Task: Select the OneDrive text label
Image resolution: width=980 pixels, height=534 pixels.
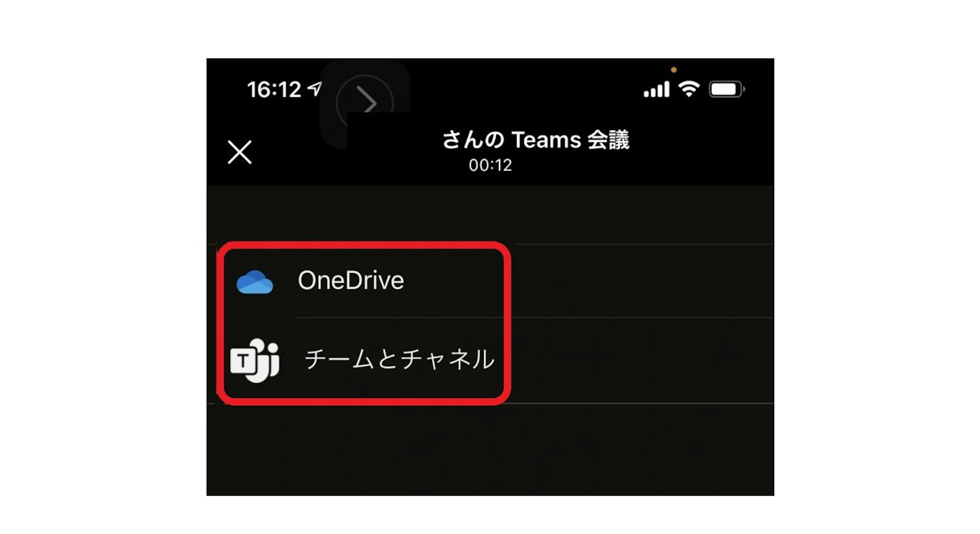Action: (x=351, y=281)
